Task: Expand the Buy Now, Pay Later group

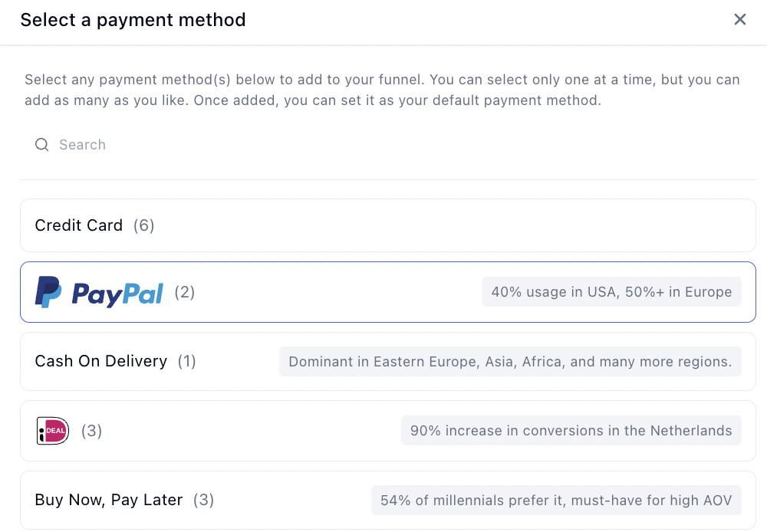Action: pos(291,501)
